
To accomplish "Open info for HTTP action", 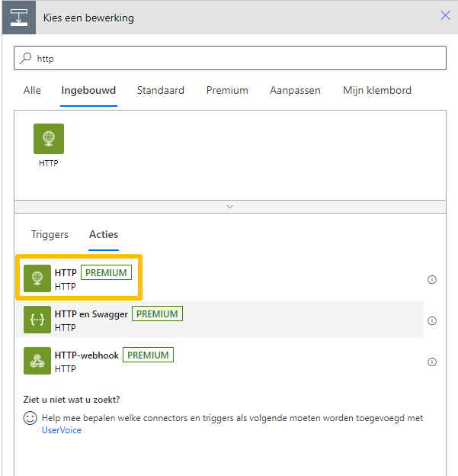I will [x=432, y=280].
